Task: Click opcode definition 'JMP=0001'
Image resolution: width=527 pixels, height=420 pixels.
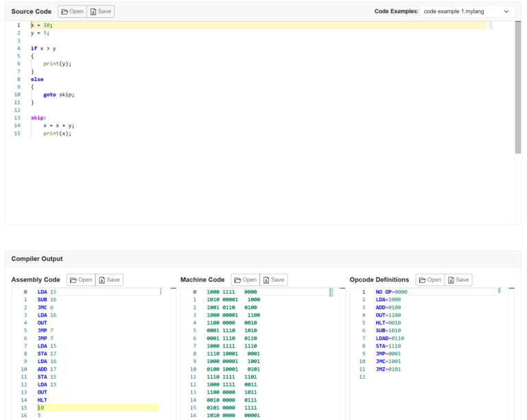Action: coord(388,354)
